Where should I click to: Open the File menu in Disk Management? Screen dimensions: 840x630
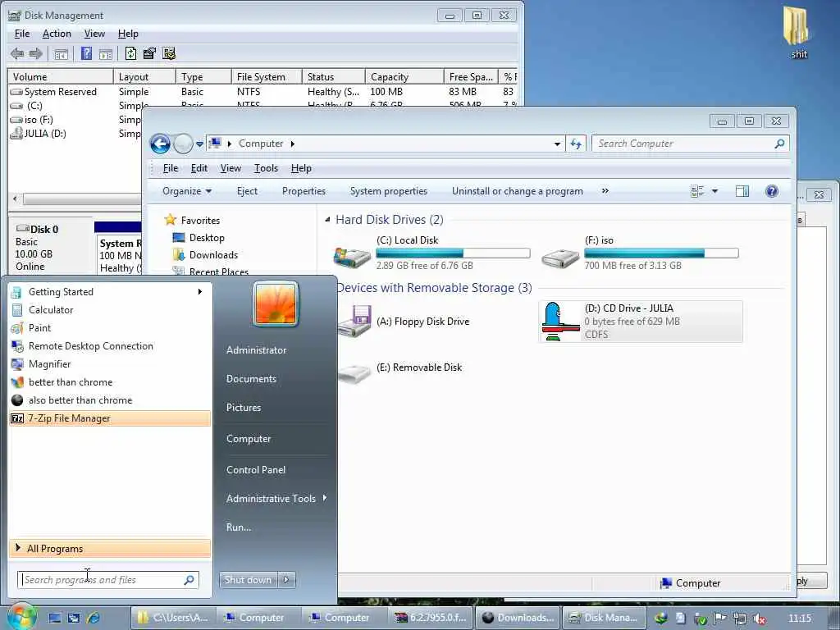coord(22,34)
